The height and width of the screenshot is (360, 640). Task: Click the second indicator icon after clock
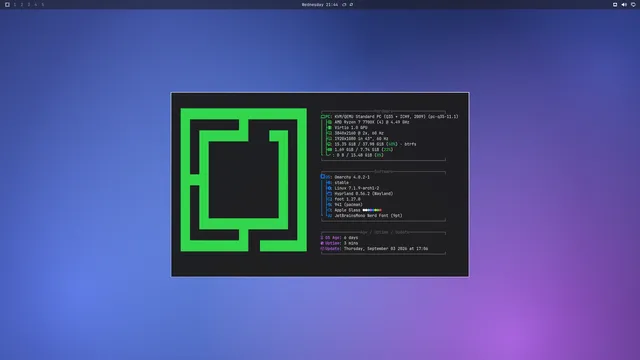click(x=351, y=4)
